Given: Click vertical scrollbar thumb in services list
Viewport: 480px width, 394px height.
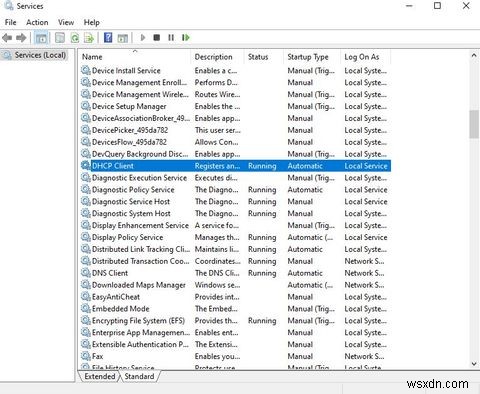Looking at the screenshot, I should tap(474, 124).
